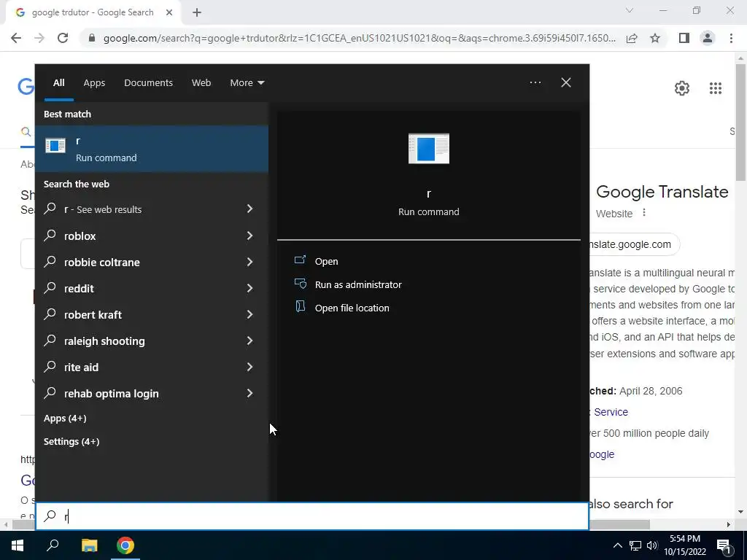The image size is (747, 560).
Task: Open Settings (4+) results group
Action: (x=71, y=441)
